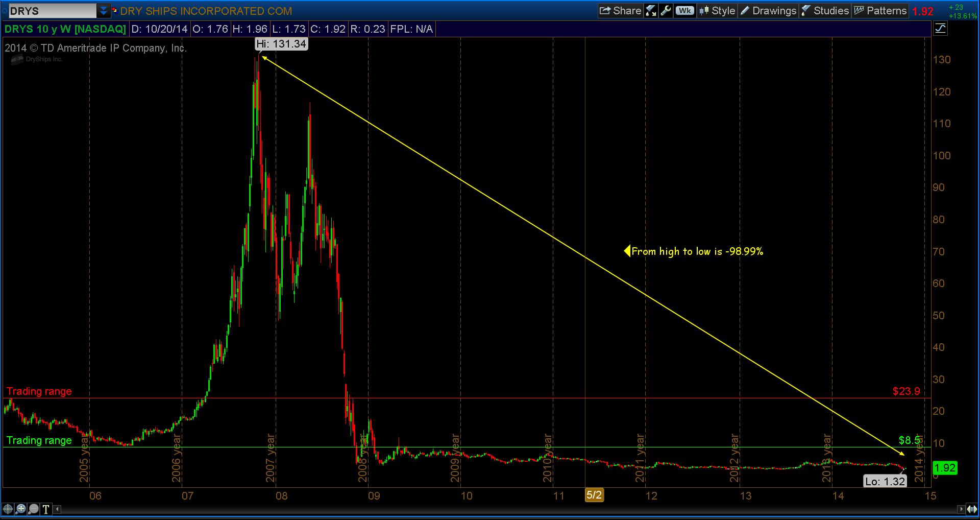Image resolution: width=980 pixels, height=520 pixels.
Task: Select the text T drawing tool
Action: click(46, 509)
